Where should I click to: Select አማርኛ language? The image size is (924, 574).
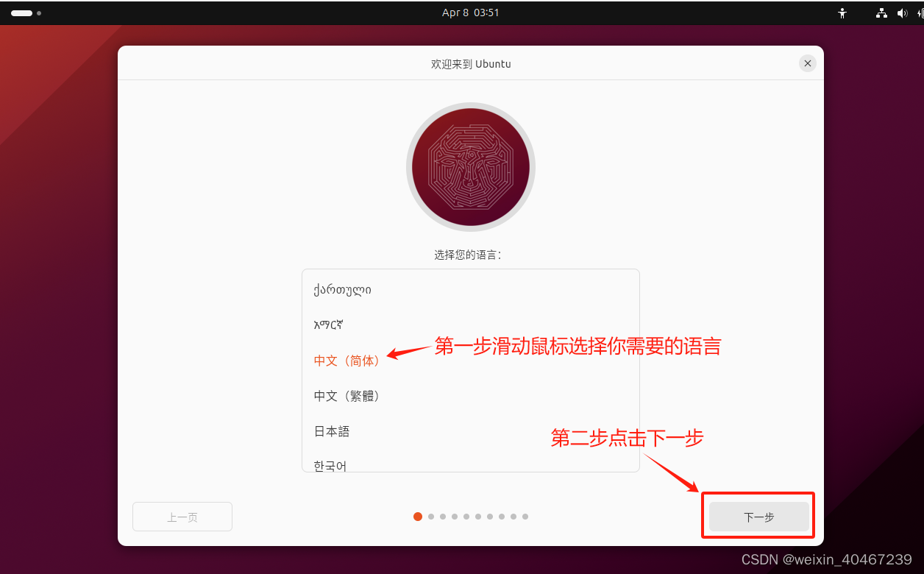click(470, 325)
